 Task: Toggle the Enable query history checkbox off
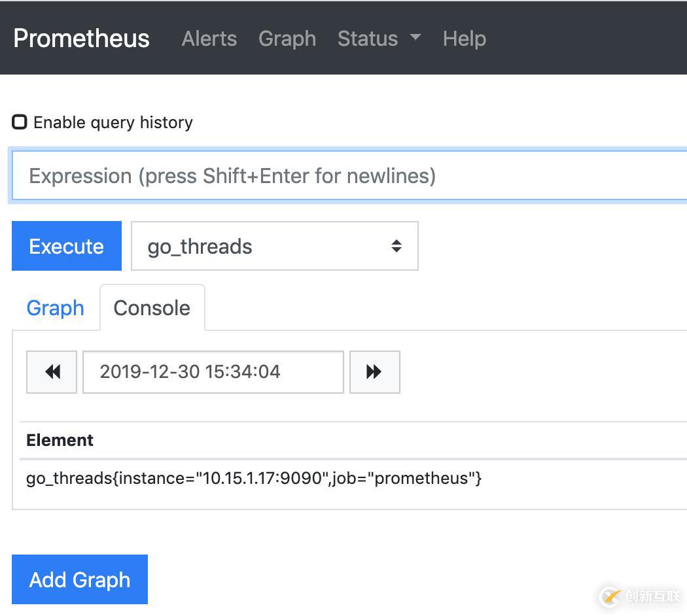[20, 121]
